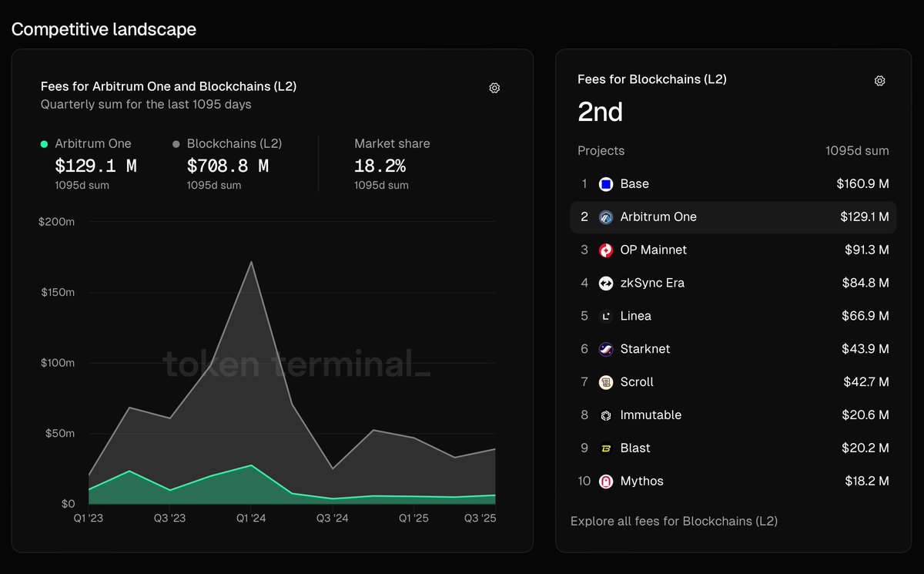The height and width of the screenshot is (574, 924).
Task: Open Explore all fees for Blockchains (L2)
Action: 674,522
